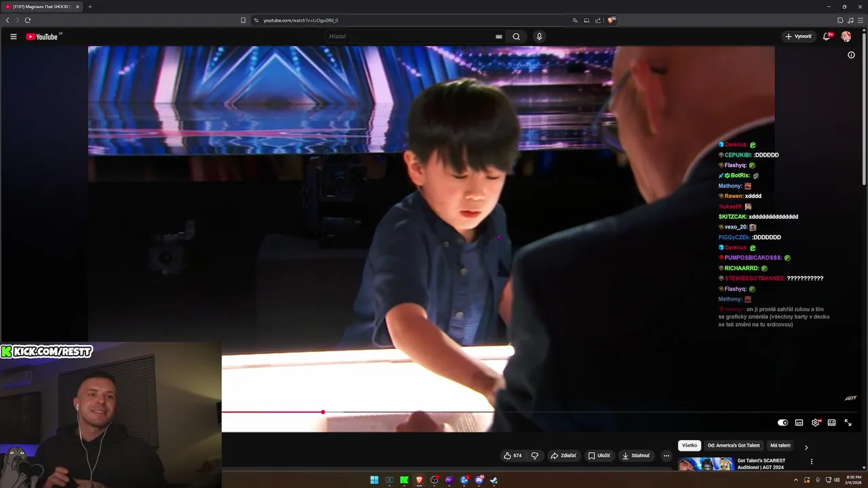Dislike the video

(x=534, y=455)
